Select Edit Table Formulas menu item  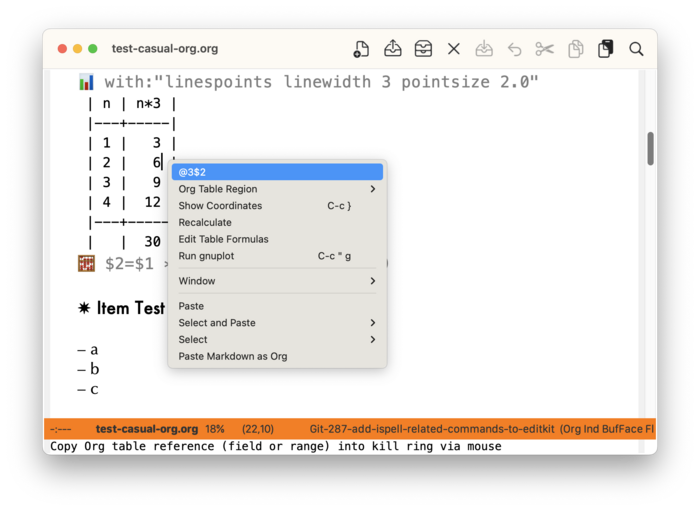[x=277, y=239]
